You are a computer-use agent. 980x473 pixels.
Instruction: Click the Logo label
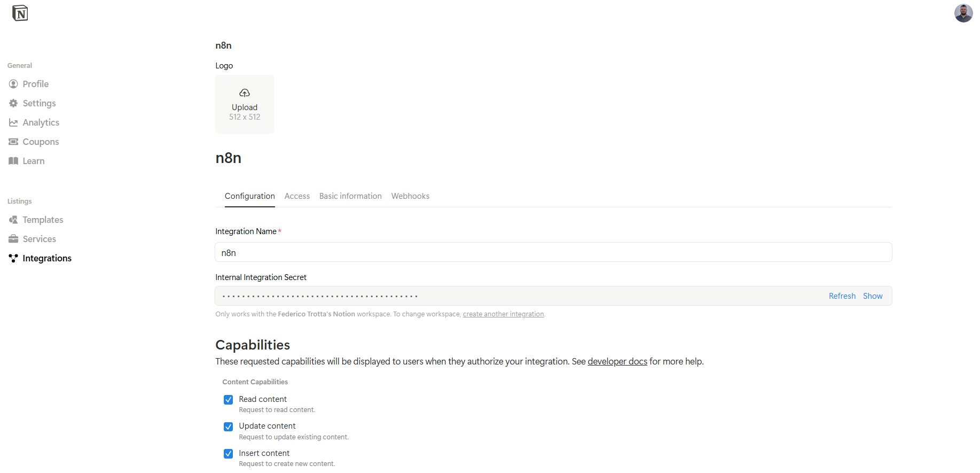click(x=224, y=66)
